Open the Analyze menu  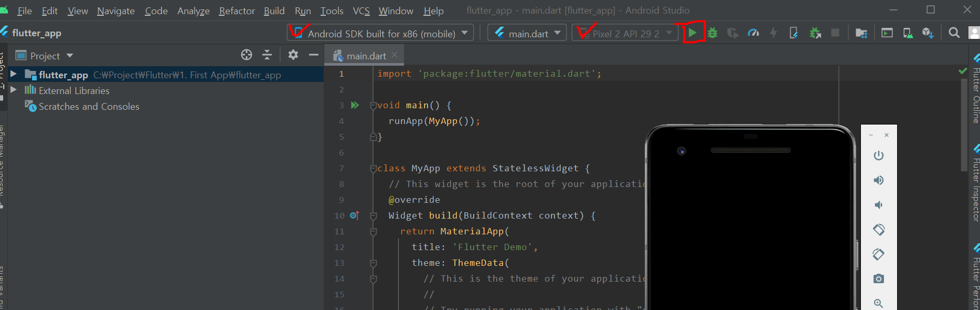click(x=194, y=11)
